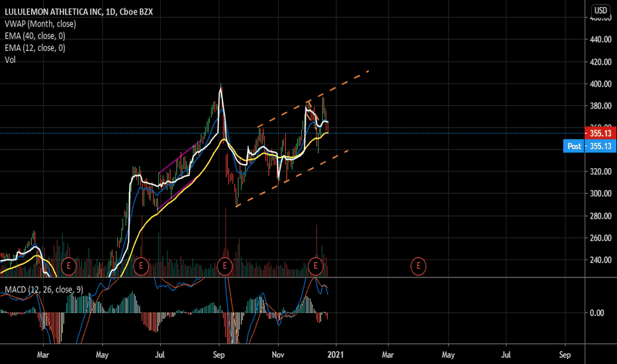This screenshot has width=617, height=364.
Task: Click the USD currency button
Action: click(600, 10)
